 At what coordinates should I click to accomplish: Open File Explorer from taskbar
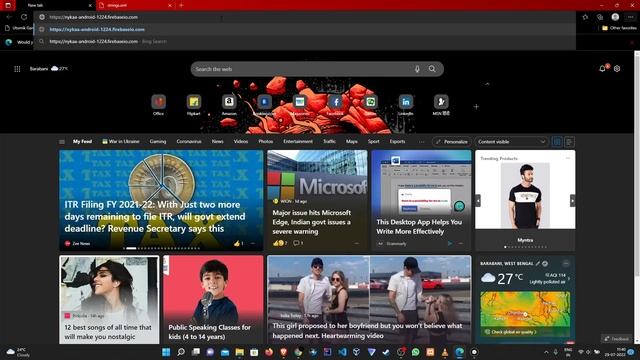tap(240, 352)
